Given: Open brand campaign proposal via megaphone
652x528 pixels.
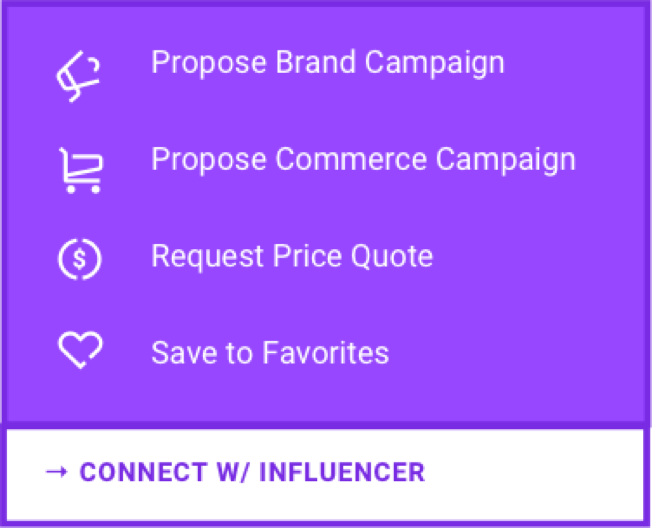Looking at the screenshot, I should [x=79, y=76].
